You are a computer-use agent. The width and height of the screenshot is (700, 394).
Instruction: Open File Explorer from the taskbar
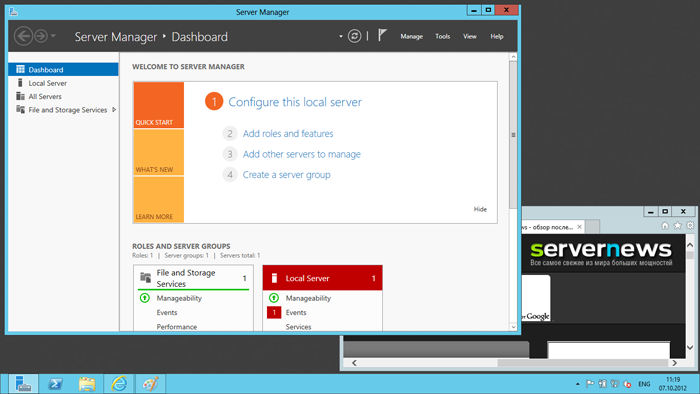click(87, 384)
